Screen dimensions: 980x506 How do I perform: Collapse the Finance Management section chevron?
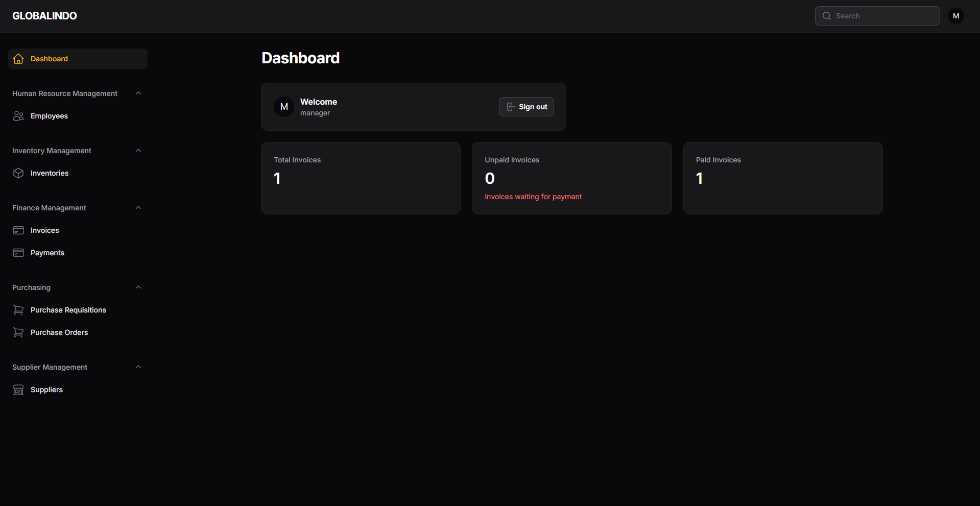[138, 208]
